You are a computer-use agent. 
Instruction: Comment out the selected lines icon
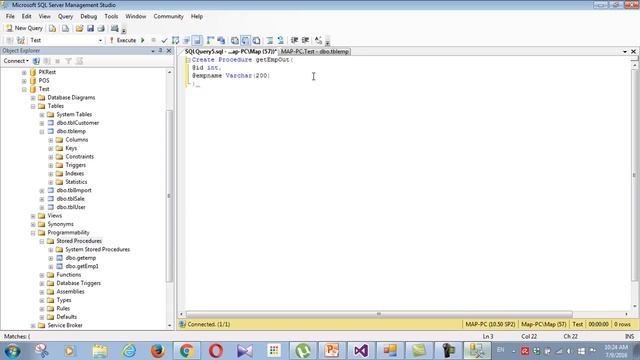click(270, 40)
